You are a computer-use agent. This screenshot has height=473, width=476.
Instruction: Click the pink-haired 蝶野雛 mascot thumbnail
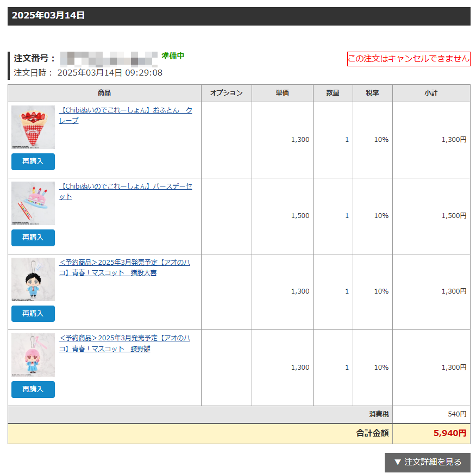33,355
